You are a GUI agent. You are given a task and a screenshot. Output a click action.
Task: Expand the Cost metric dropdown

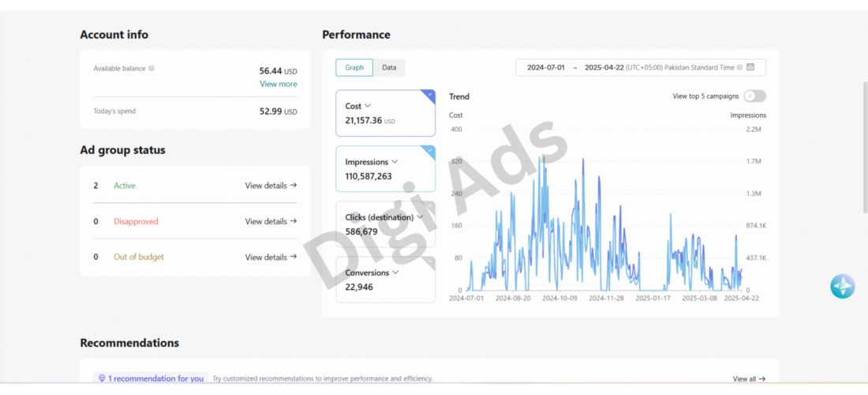(368, 106)
